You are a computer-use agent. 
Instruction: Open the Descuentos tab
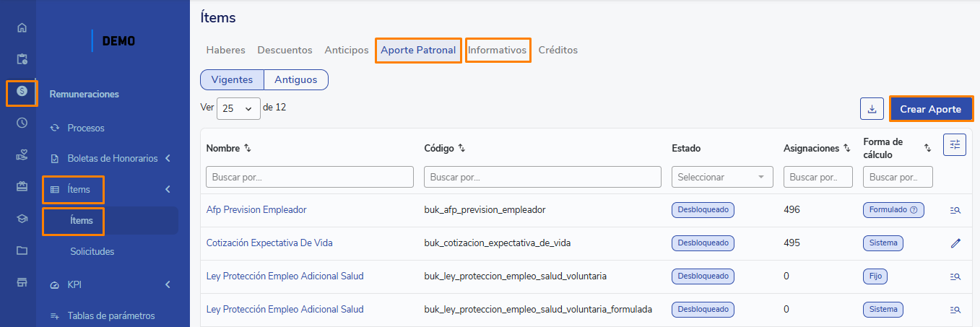pyautogui.click(x=285, y=50)
